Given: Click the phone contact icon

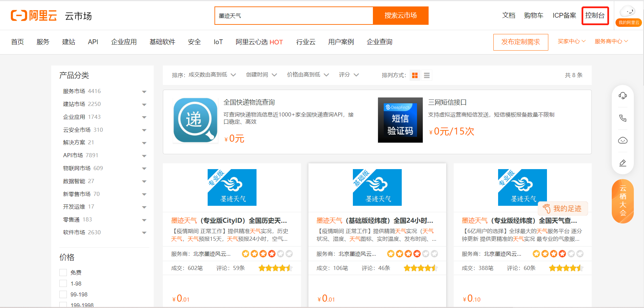Looking at the screenshot, I should [x=623, y=118].
